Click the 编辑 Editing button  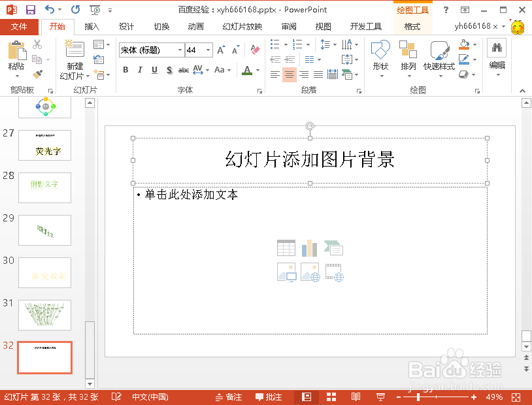pyautogui.click(x=497, y=57)
